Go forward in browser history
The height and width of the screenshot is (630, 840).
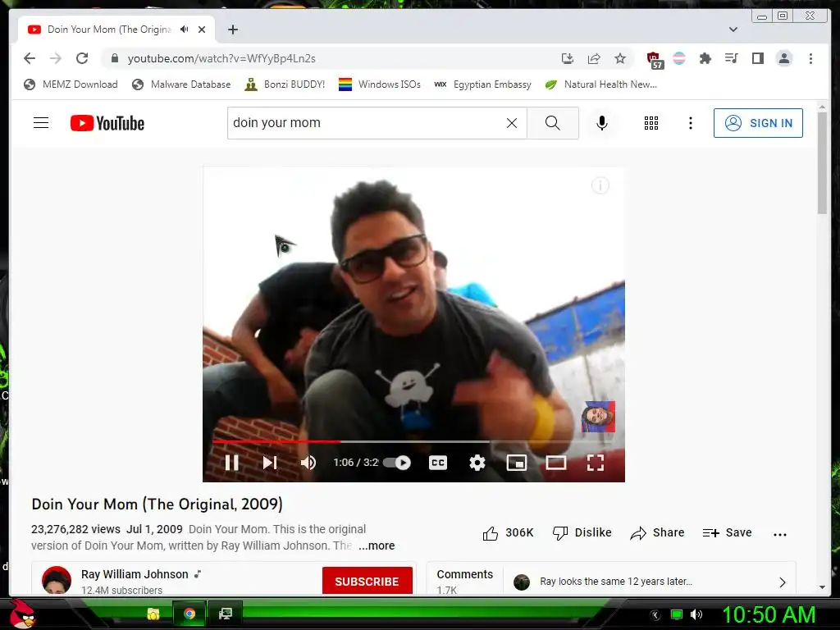[x=56, y=58]
